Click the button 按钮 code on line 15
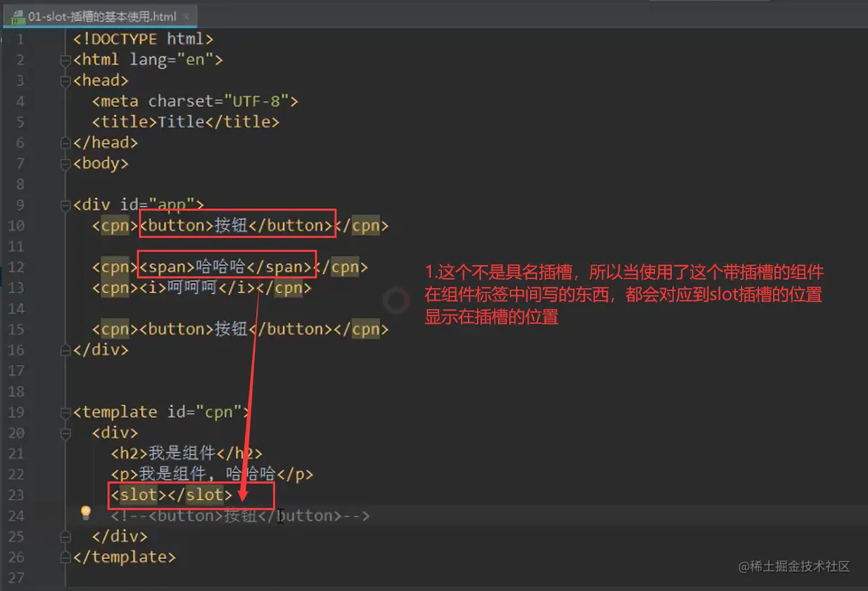The width and height of the screenshot is (868, 591). pos(237,329)
